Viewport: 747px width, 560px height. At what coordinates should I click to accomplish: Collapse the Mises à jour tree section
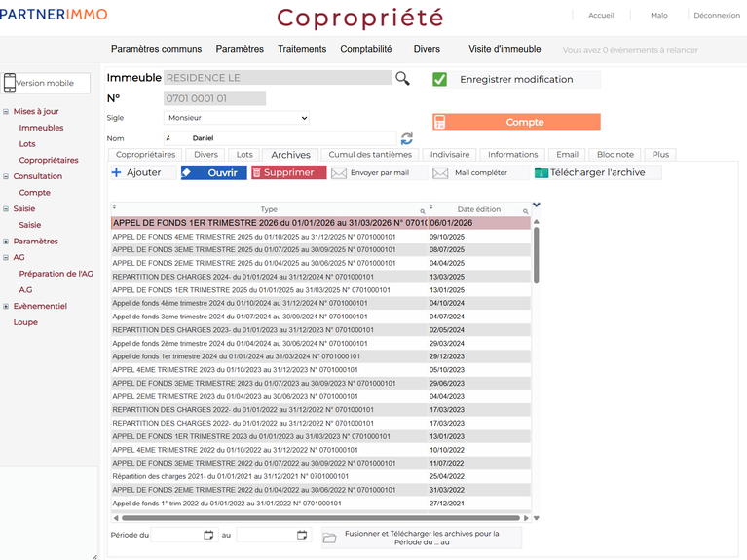[x=6, y=112]
